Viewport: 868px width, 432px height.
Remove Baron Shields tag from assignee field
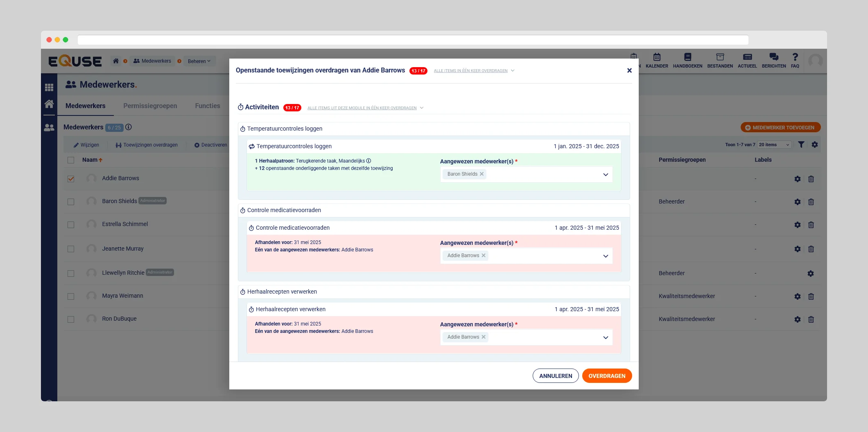pos(482,174)
